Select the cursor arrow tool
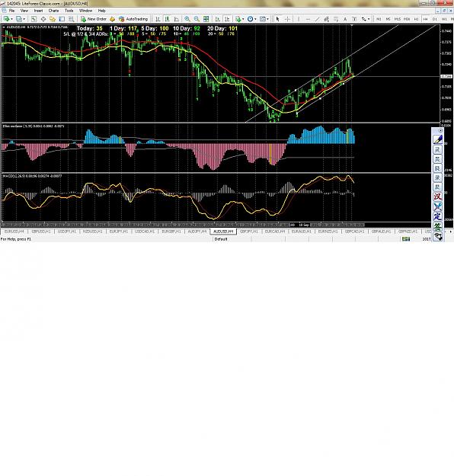 (277, 19)
